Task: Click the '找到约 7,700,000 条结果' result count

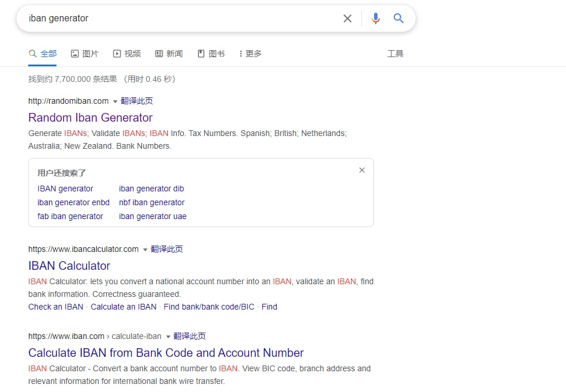Action: [73, 79]
